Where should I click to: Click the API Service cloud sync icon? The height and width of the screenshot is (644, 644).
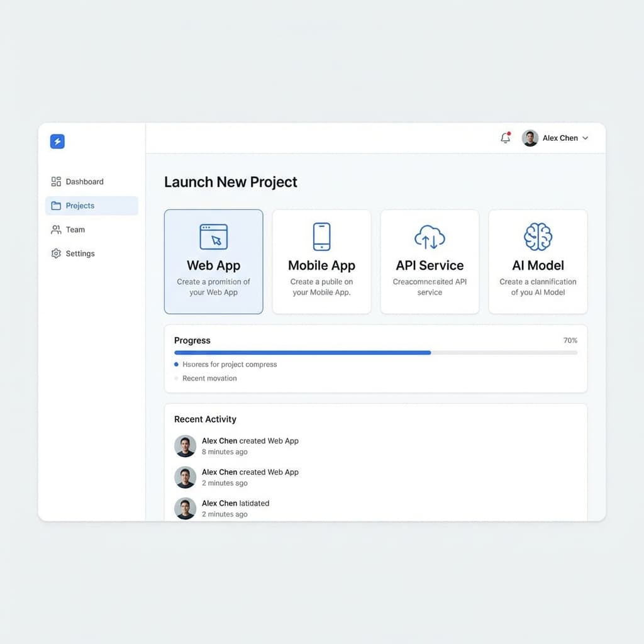tap(430, 236)
